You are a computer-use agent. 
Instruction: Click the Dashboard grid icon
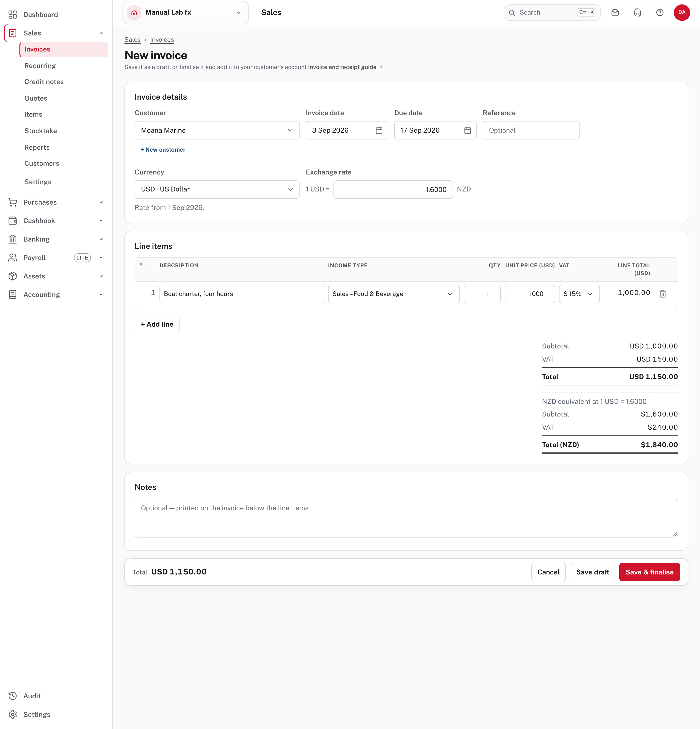tap(13, 15)
